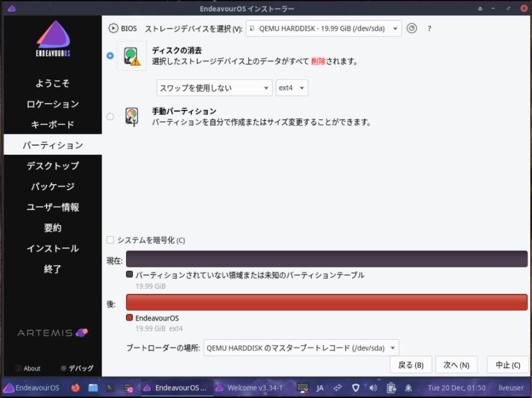Click the ARTEMIS branding logo
The image size is (532, 398).
[x=52, y=333]
